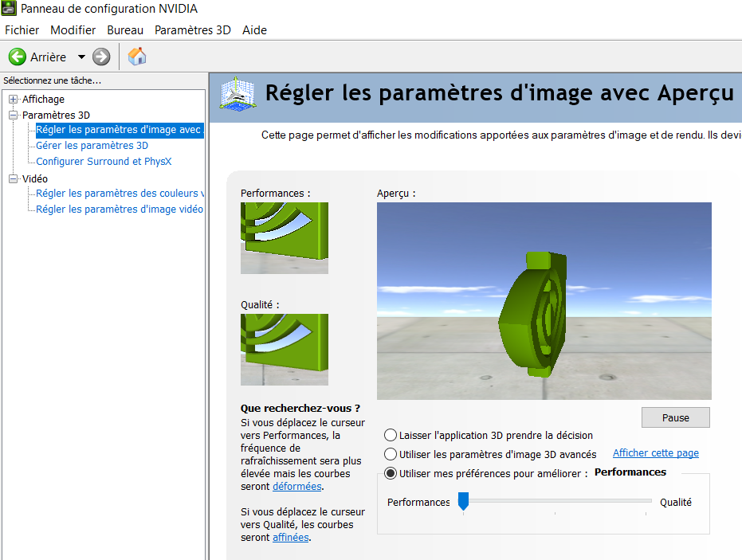This screenshot has height=560, width=742.
Task: Open the Paramètres 3D menu
Action: coord(193,30)
